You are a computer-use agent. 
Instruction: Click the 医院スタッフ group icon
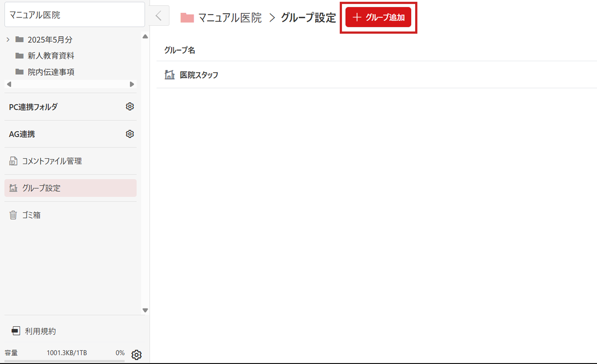(x=170, y=74)
